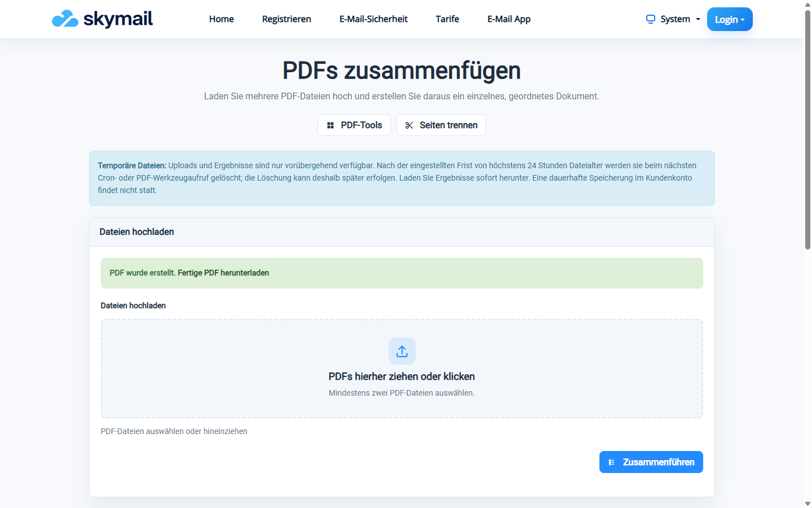Open the E-Mail App menu item
This screenshot has height=508, width=812.
point(509,19)
